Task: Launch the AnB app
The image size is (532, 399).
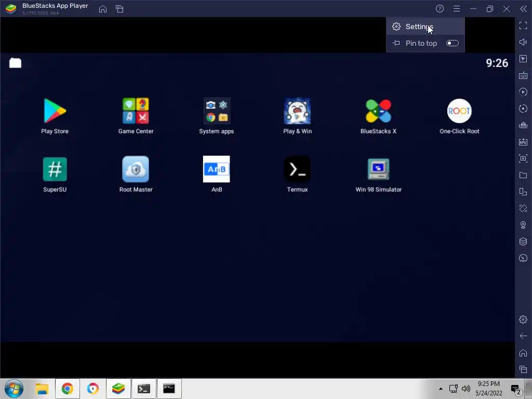Action: [217, 169]
